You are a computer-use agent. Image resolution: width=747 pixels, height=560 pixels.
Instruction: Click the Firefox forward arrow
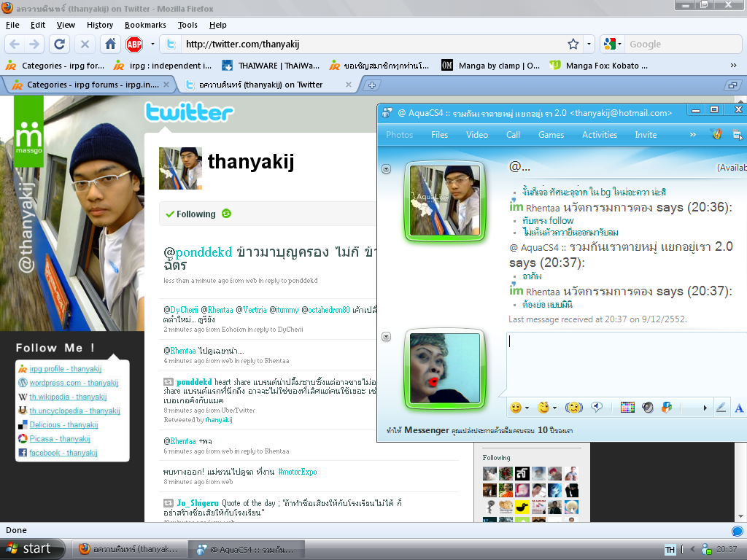(x=34, y=44)
